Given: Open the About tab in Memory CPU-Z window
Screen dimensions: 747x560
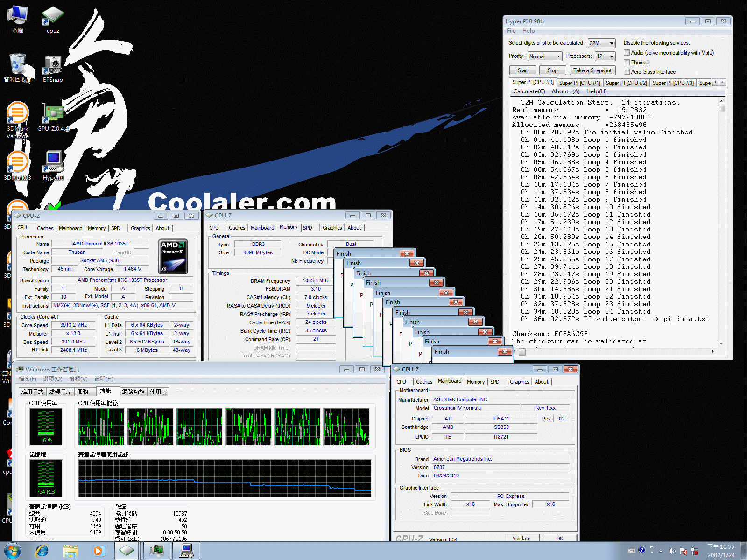Looking at the screenshot, I should point(354,228).
